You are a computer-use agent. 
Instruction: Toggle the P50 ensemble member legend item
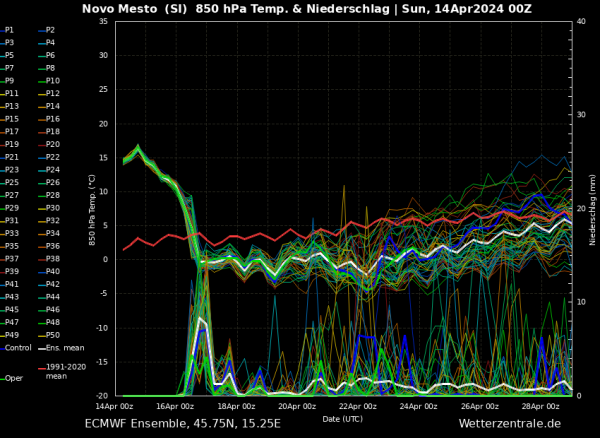click(52, 334)
